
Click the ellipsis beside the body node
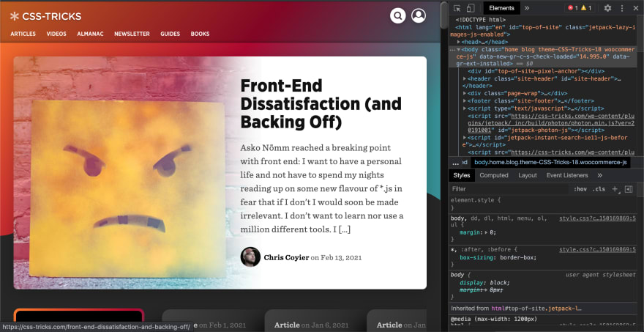[x=452, y=49]
